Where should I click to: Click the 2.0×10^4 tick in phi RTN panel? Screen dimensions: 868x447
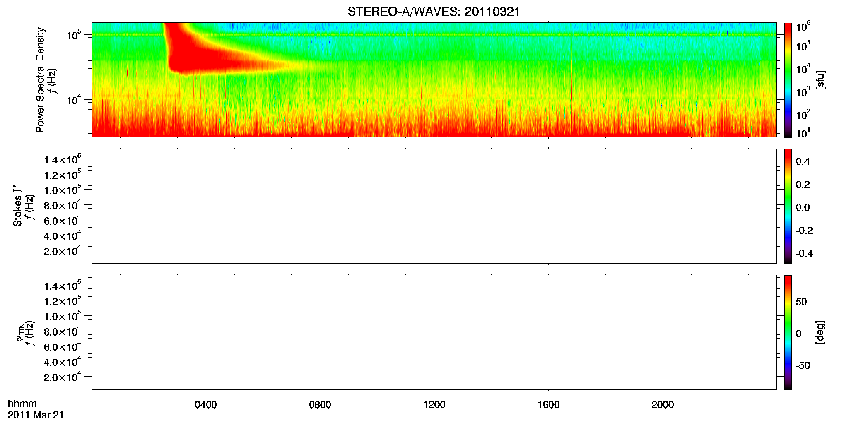[63, 377]
